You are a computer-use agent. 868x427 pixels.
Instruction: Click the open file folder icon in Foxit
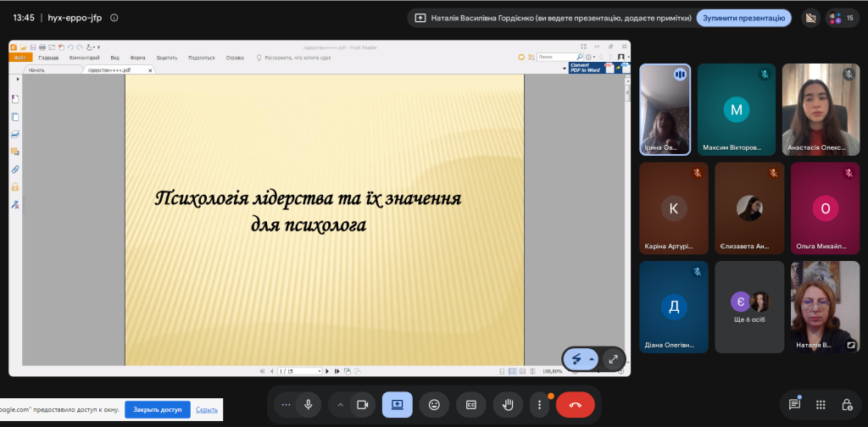coord(23,47)
